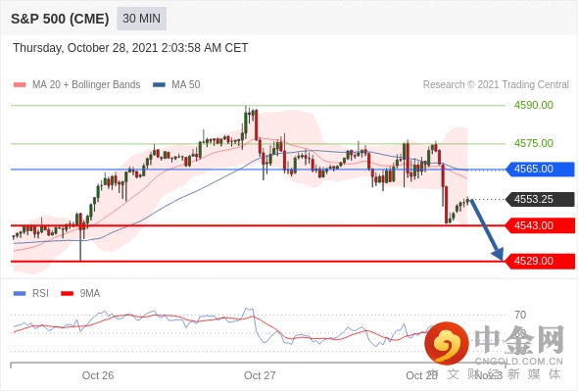Click the MA 50 legend label
This screenshot has width=578, height=392.
pos(186,85)
